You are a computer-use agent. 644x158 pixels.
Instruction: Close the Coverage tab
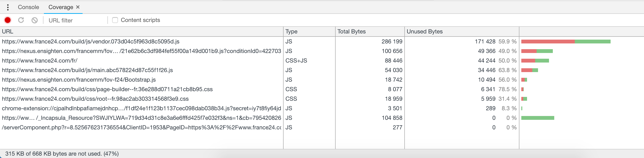pyautogui.click(x=78, y=7)
